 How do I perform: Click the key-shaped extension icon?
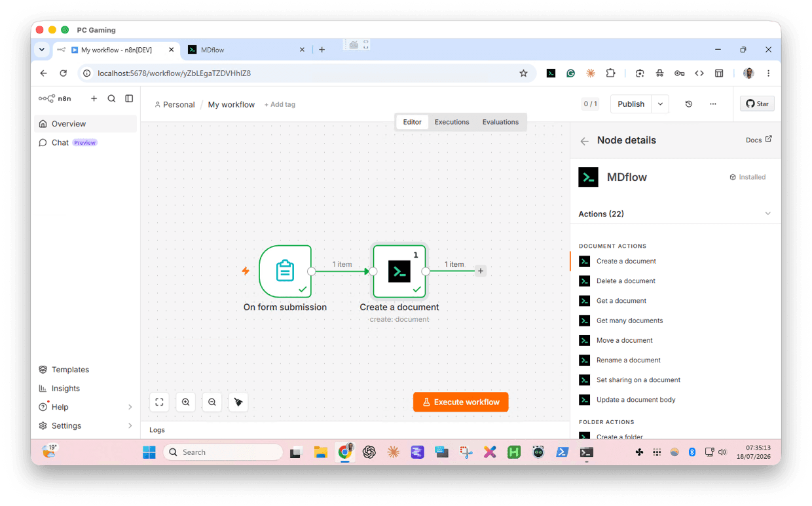[x=680, y=73]
